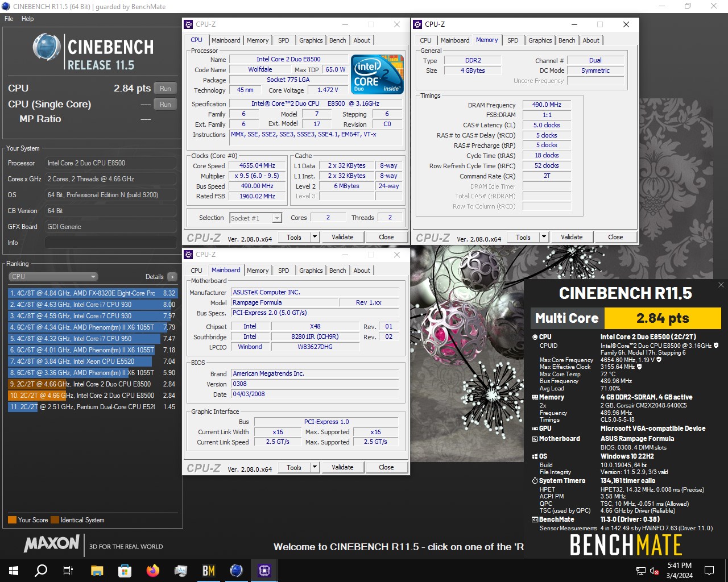The image size is (728, 582).
Task: Select ranking row 11 Pentium Dual-Core
Action: pyautogui.click(x=93, y=407)
